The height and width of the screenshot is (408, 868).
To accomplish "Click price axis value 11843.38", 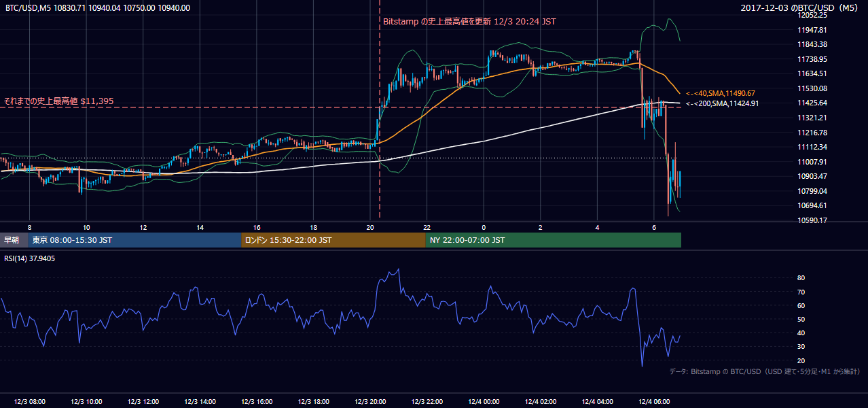I will [x=812, y=44].
